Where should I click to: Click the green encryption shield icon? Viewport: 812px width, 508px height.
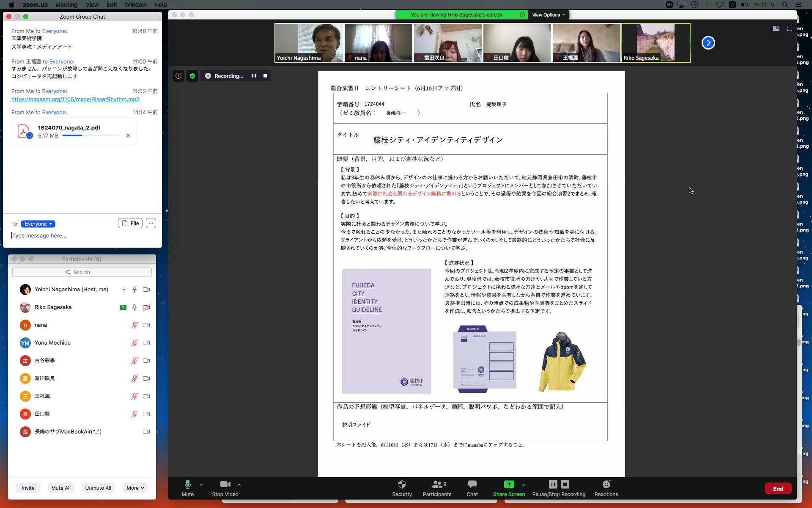click(x=192, y=76)
